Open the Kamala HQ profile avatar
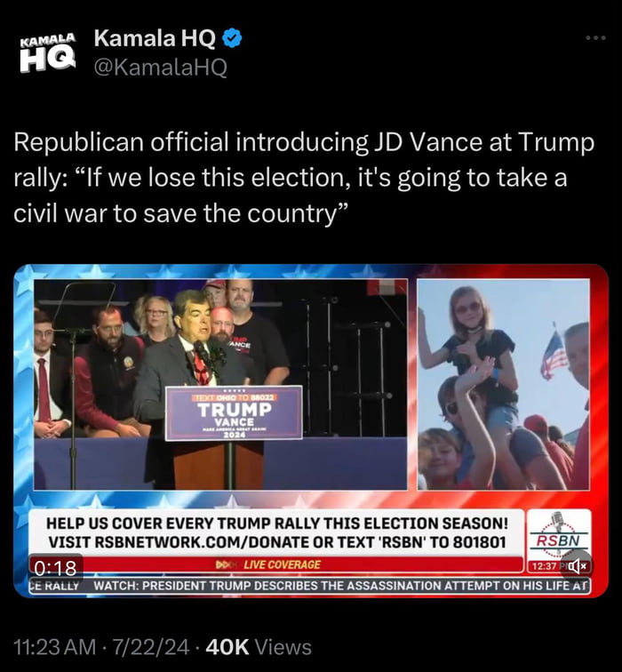 pos(48,52)
